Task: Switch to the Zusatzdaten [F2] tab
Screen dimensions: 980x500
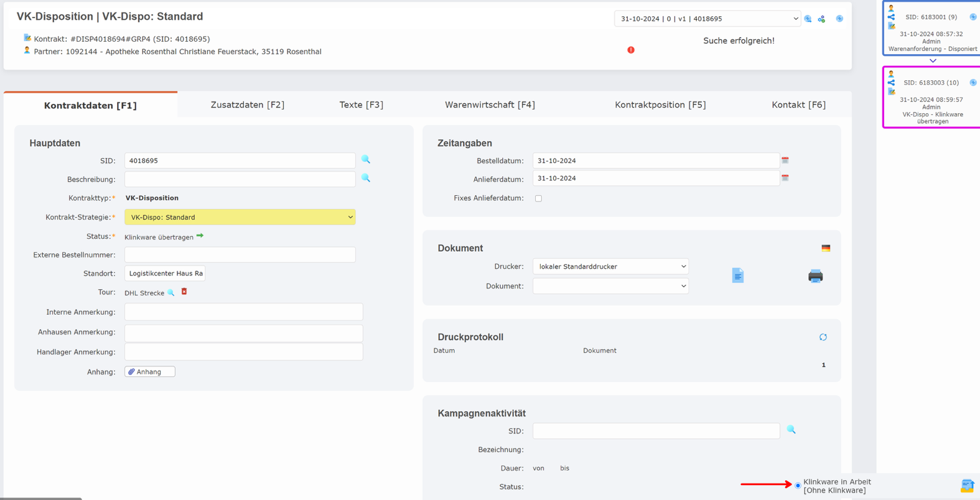Action: (x=247, y=105)
